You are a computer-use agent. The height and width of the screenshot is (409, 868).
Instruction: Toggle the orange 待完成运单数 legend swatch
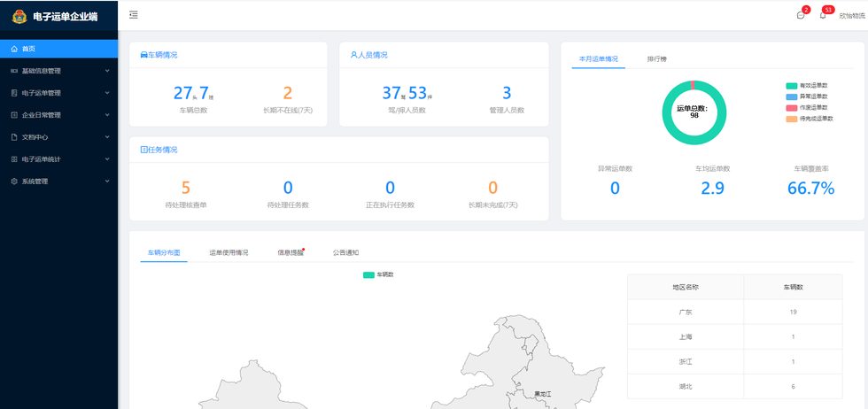[791, 119]
